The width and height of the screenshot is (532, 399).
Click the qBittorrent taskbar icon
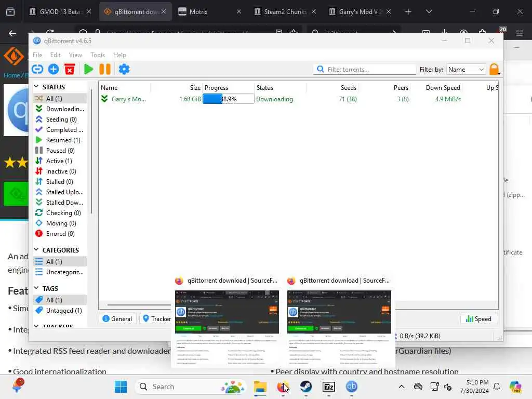tap(352, 387)
